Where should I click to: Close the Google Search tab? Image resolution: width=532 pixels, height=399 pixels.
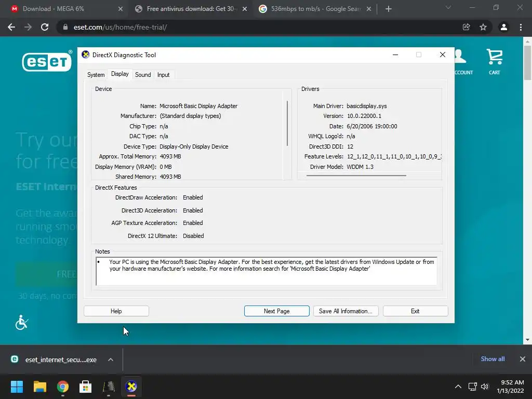[x=369, y=9]
